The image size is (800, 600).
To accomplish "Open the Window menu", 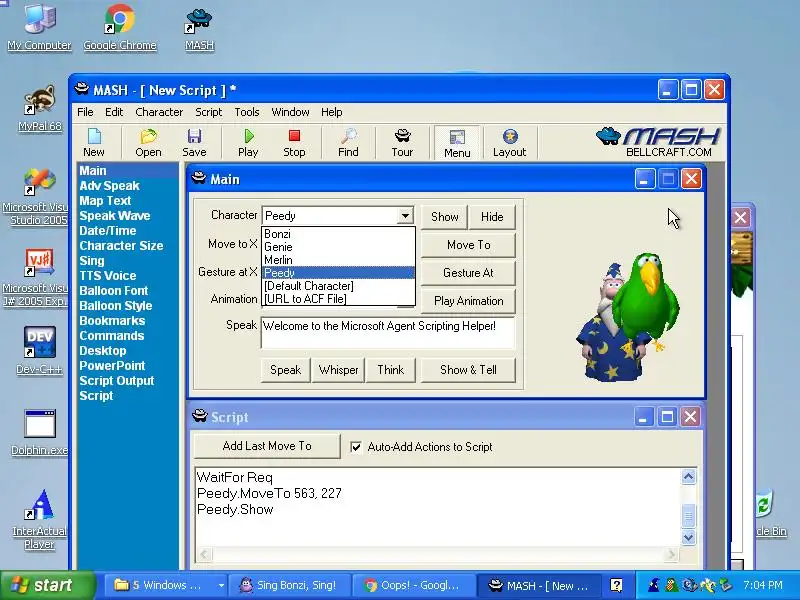I will tap(290, 112).
